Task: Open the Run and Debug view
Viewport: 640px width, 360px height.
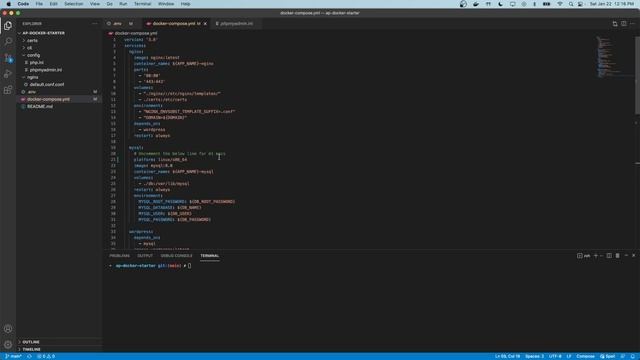Action: tap(8, 74)
